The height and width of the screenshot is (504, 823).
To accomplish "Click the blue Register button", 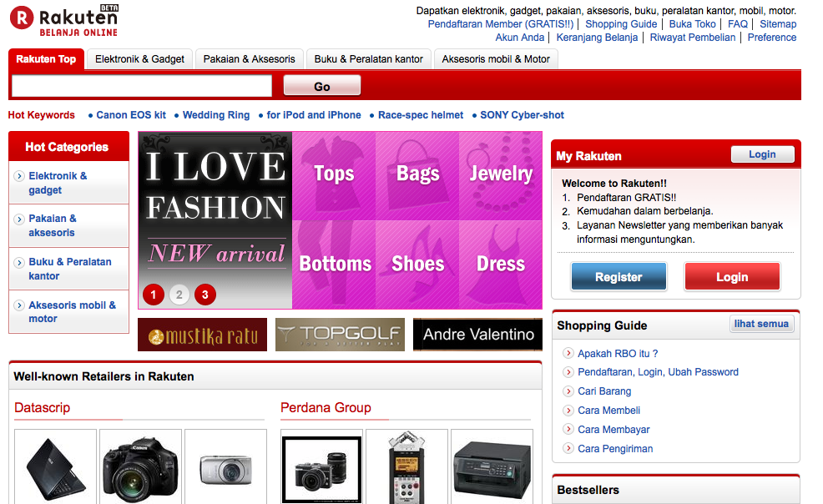I will click(619, 277).
